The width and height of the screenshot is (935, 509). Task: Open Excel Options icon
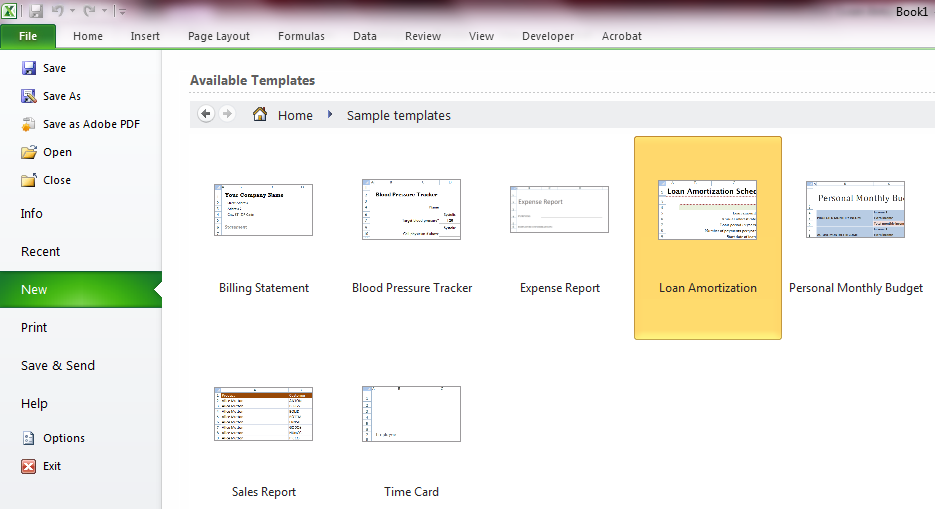click(x=29, y=438)
